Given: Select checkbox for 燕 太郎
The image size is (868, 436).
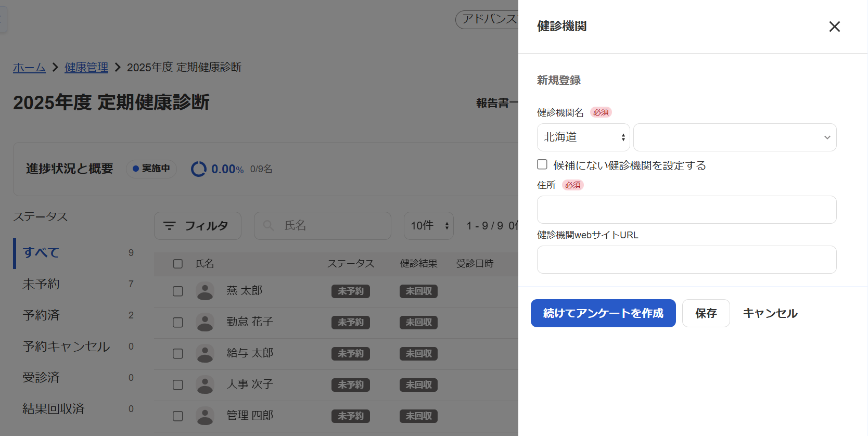Looking at the screenshot, I should [x=178, y=291].
